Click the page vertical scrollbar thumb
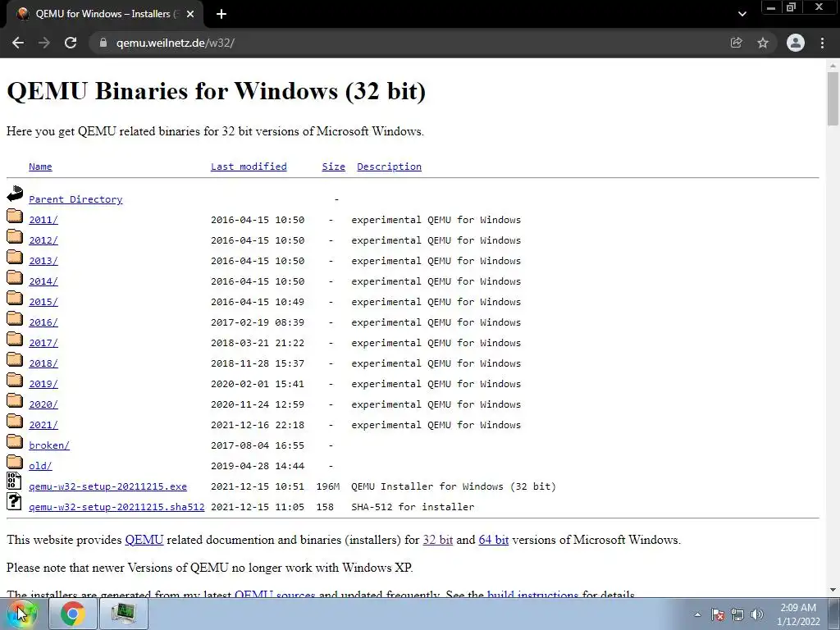 pos(833,99)
